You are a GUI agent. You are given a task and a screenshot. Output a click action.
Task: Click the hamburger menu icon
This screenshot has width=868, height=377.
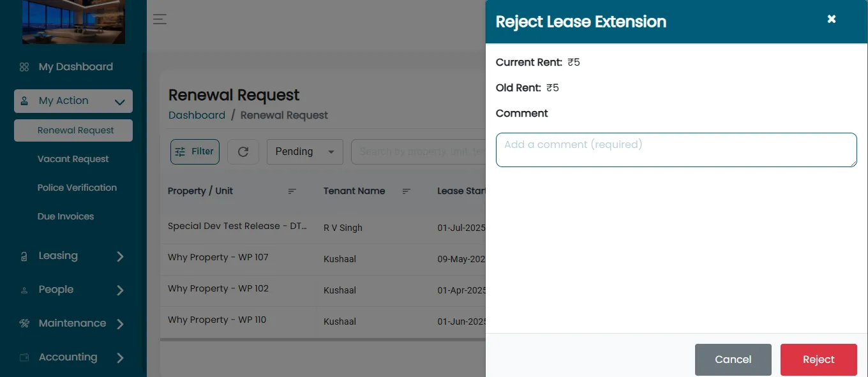coord(160,19)
